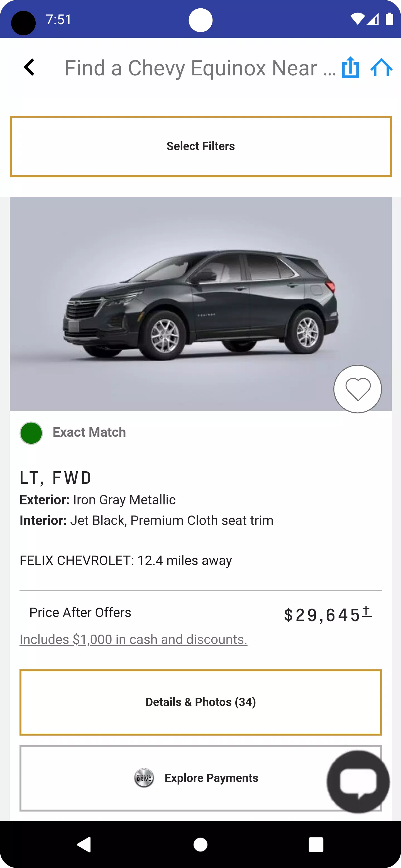
Task: Open Select Filters options
Action: click(x=201, y=146)
